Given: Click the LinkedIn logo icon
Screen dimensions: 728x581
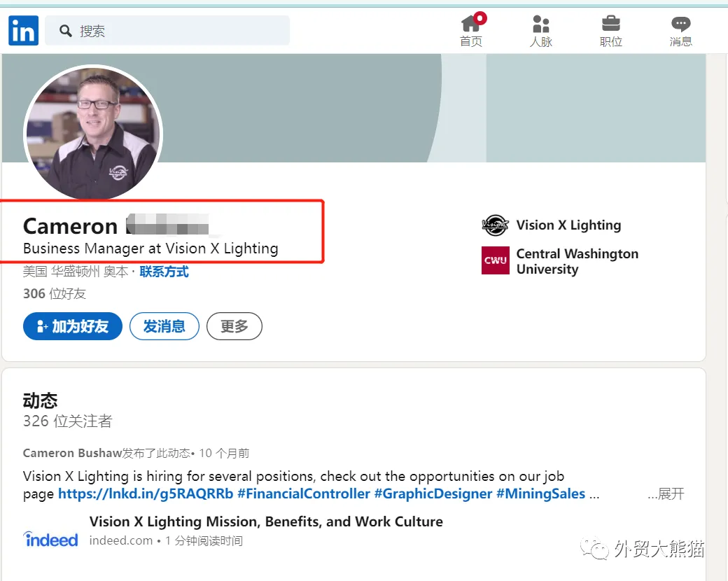Looking at the screenshot, I should pos(23,31).
